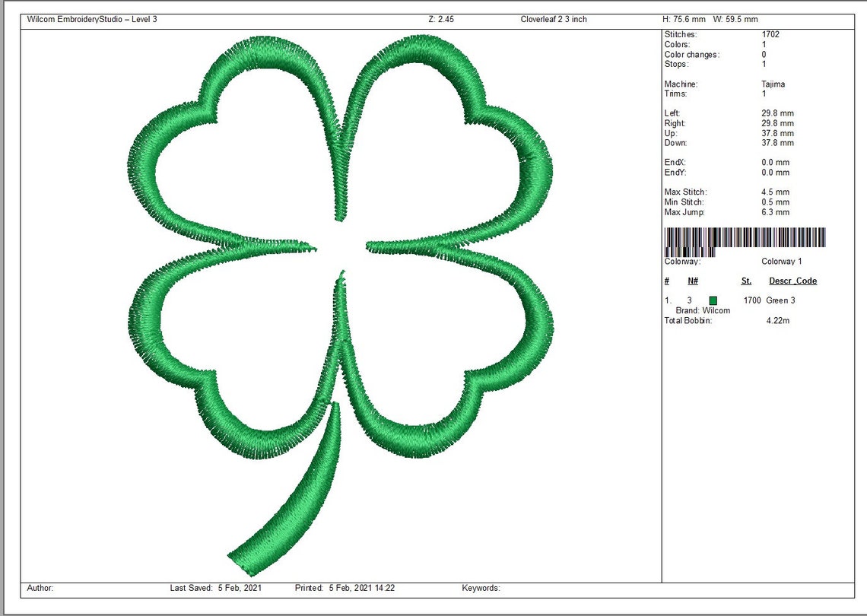Click the zoom value Z: 2.45
The image size is (867, 616).
click(x=441, y=18)
